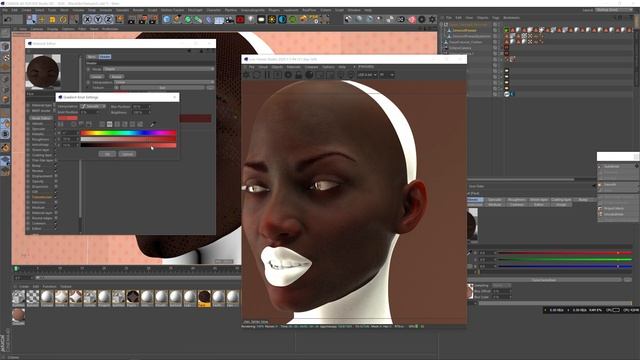Toggle the Y axis lock
Image resolution: width=640 pixels, height=360 pixels.
tap(98, 19)
